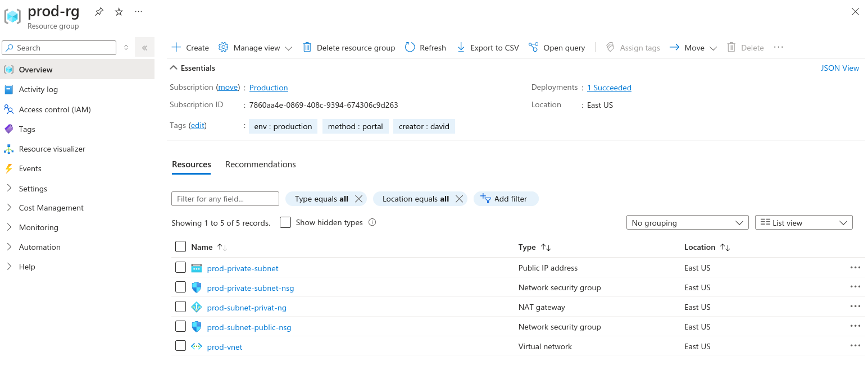
Task: Click the Filter for any field box
Action: tap(225, 199)
